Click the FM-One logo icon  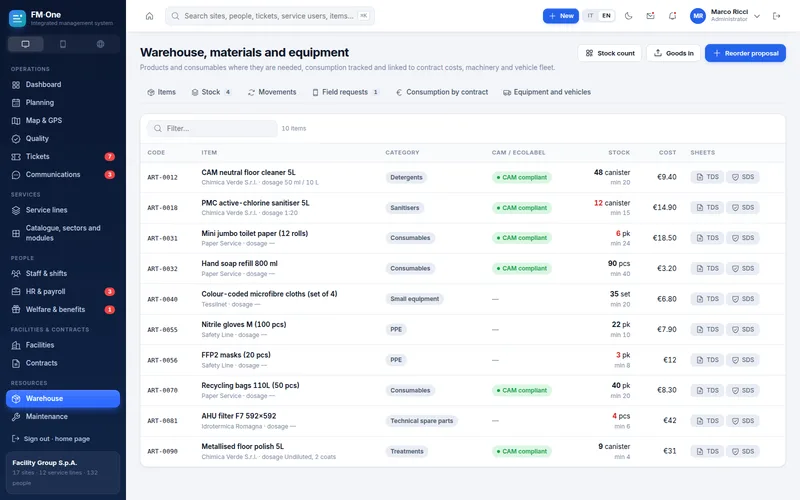pos(17,18)
